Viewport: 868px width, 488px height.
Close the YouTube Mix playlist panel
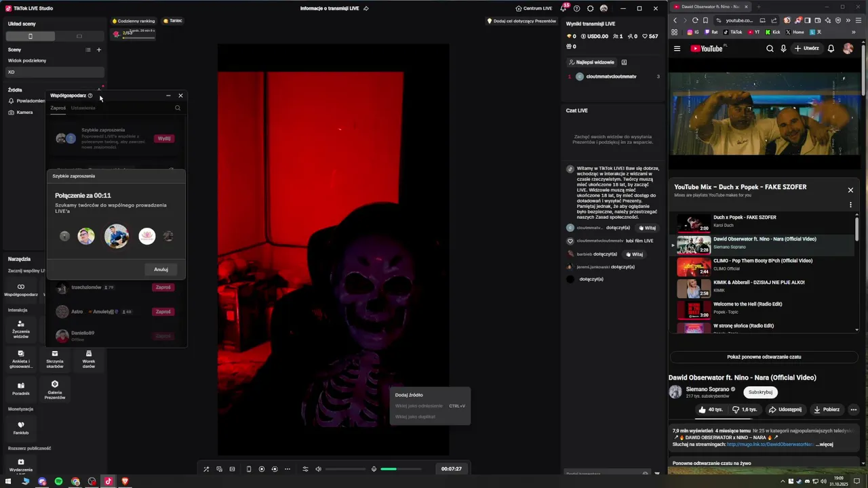click(x=850, y=190)
